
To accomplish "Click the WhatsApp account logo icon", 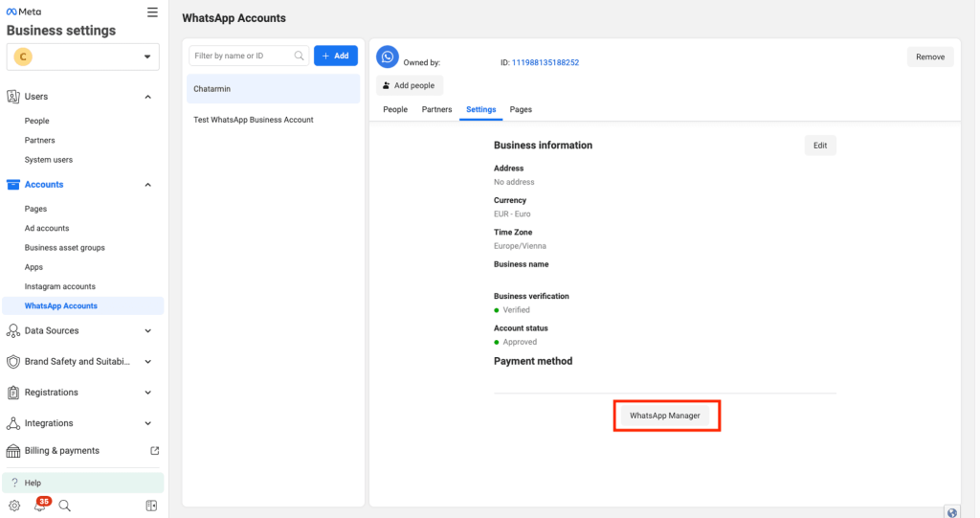I will click(388, 57).
